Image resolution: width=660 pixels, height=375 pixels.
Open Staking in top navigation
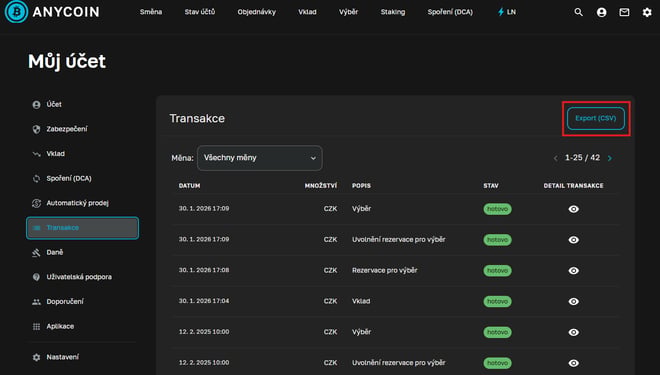[x=393, y=12]
